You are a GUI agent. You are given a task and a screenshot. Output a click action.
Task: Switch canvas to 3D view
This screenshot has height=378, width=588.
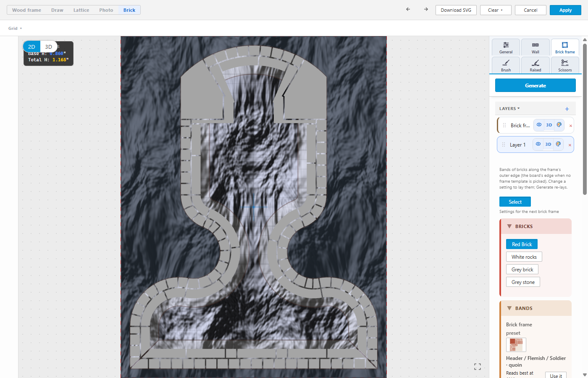click(x=48, y=47)
